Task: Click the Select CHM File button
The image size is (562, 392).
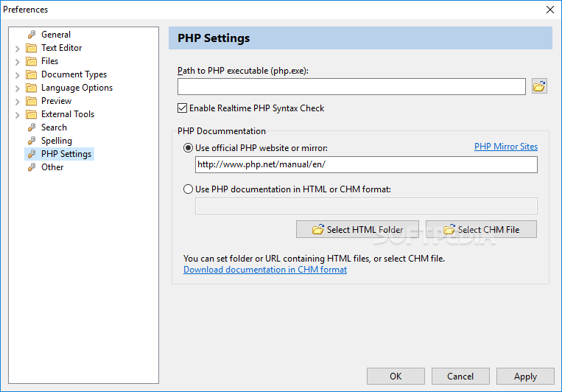Action: coord(481,229)
